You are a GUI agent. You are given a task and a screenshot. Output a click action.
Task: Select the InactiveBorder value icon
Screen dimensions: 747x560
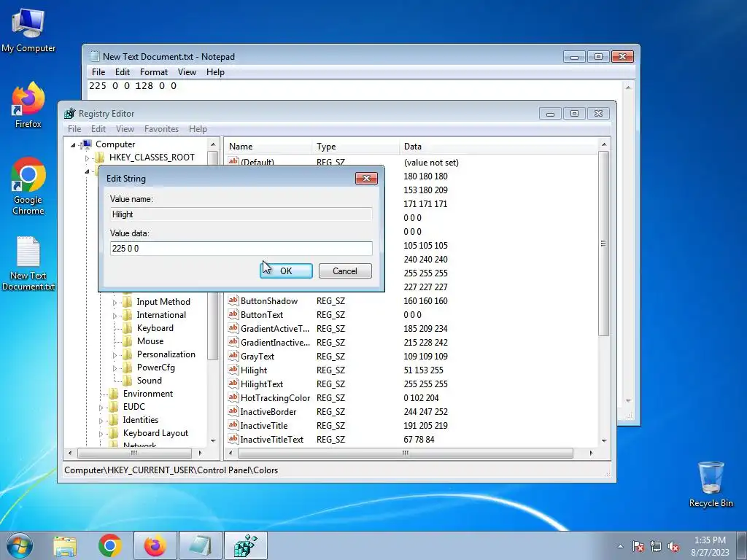(x=233, y=411)
